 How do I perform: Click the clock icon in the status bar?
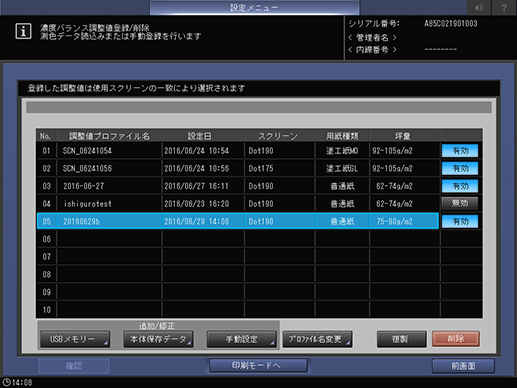click(7, 382)
